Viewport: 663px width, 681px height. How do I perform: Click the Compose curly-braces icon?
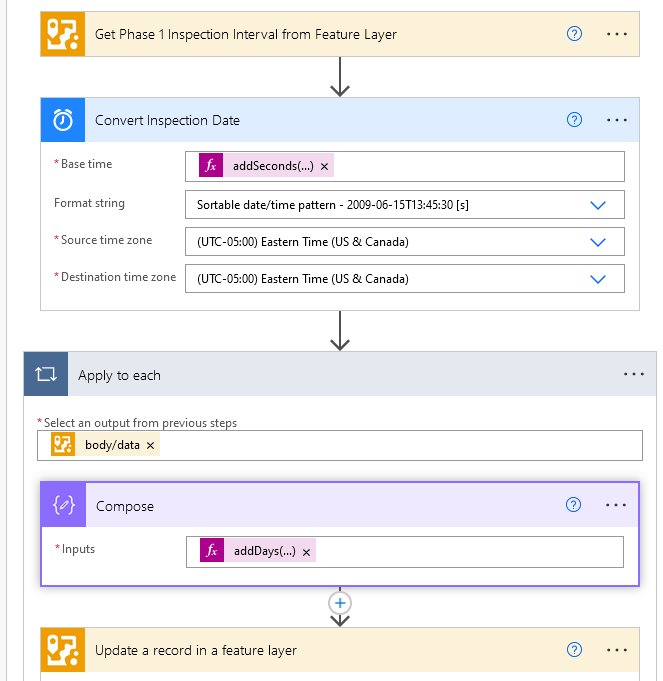(x=64, y=506)
